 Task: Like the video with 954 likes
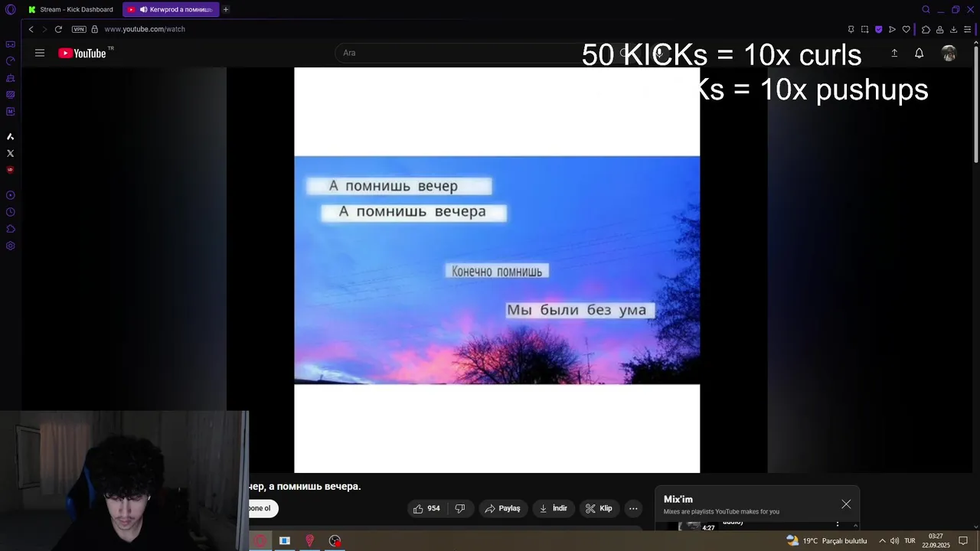coord(426,508)
